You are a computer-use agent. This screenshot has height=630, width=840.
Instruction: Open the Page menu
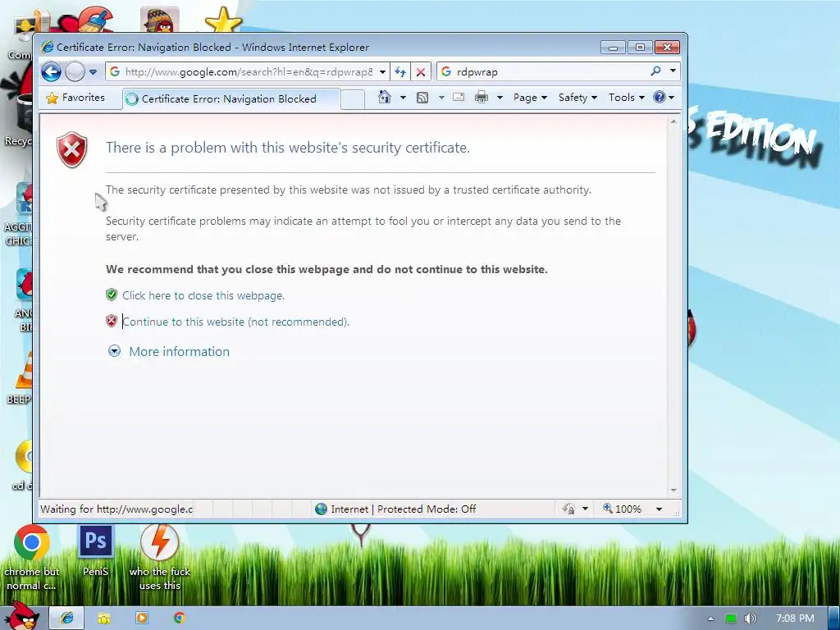point(530,98)
